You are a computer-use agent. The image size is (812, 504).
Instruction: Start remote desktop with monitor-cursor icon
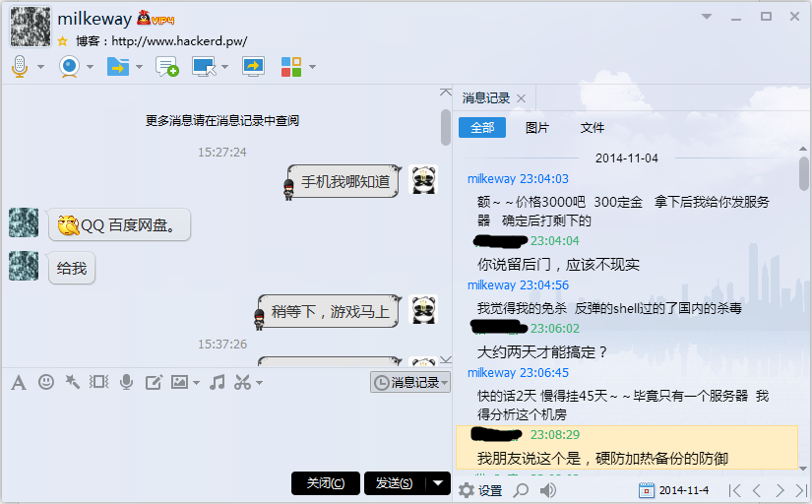204,66
